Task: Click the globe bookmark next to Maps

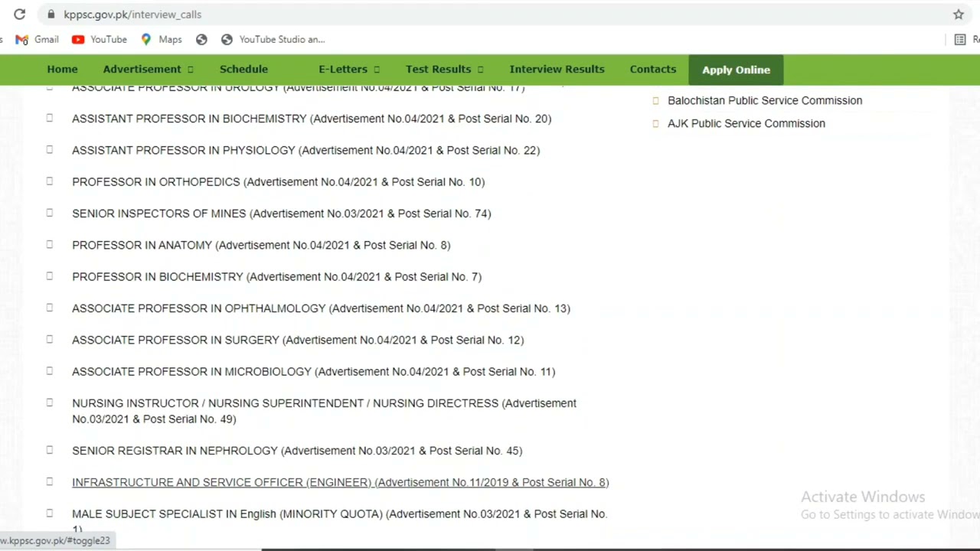Action: point(201,39)
